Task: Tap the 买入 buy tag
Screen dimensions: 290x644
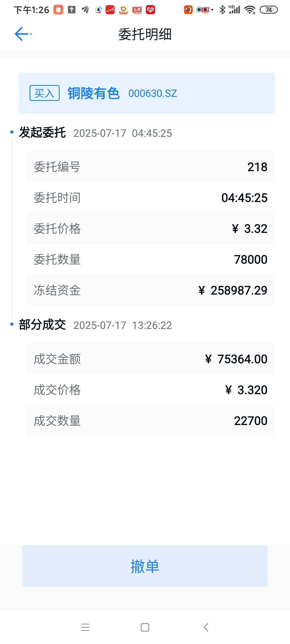Action: coord(45,93)
